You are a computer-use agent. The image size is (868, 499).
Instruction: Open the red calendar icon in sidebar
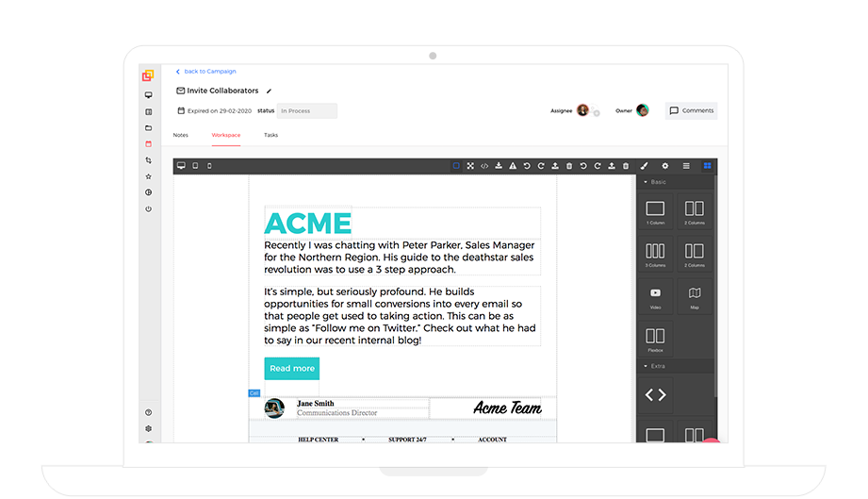[148, 144]
